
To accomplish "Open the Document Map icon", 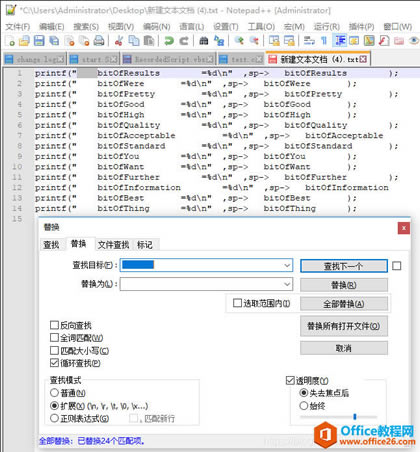I will click(x=369, y=41).
